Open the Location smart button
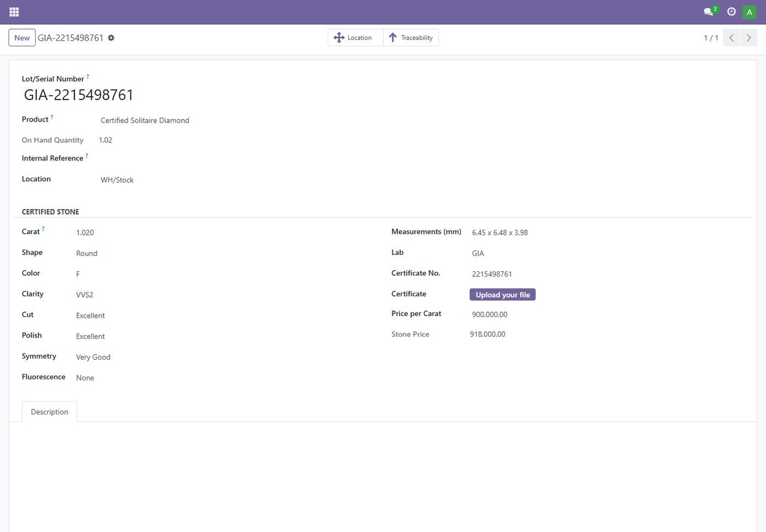 (x=356, y=38)
